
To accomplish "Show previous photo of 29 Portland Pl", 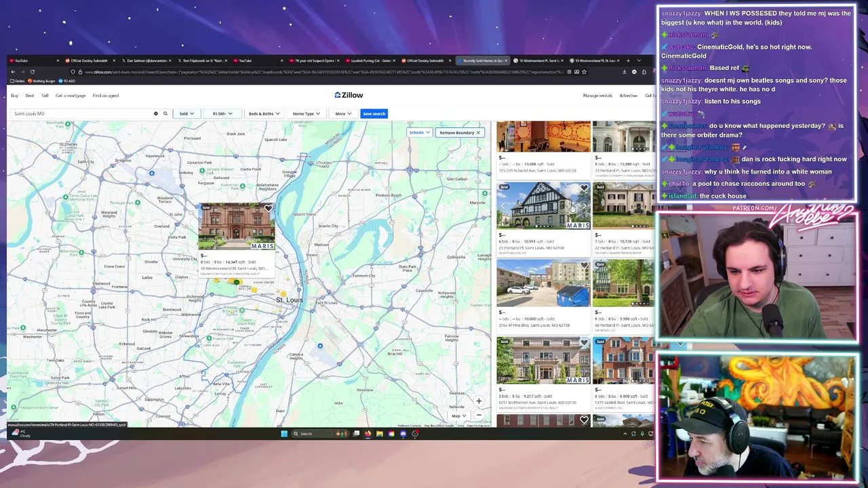I will pyautogui.click(x=504, y=206).
